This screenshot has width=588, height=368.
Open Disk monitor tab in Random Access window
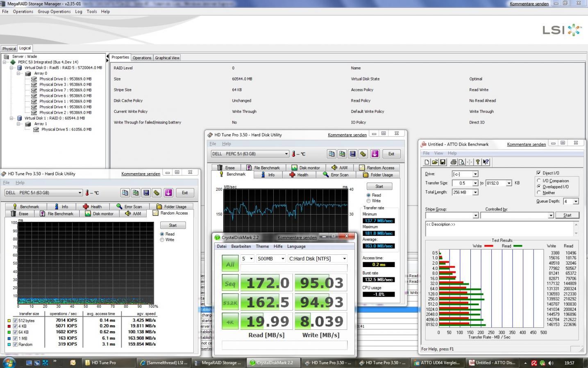click(99, 213)
